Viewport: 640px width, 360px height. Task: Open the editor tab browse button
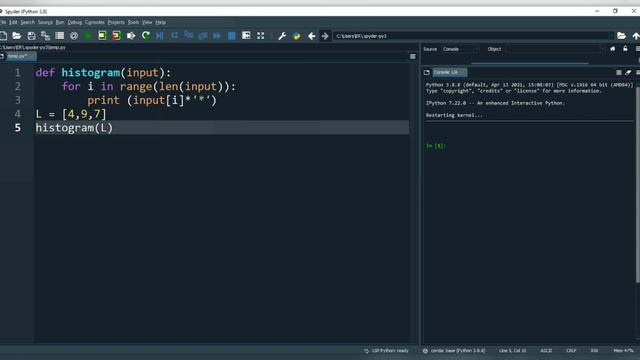coord(2,56)
